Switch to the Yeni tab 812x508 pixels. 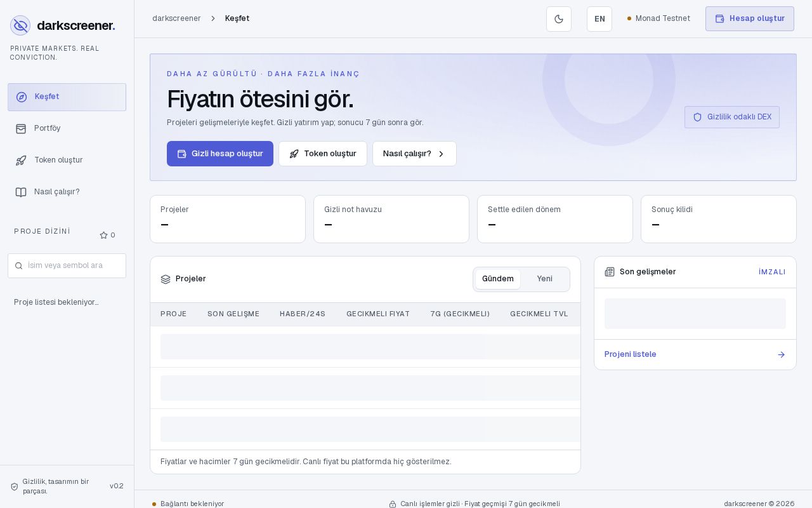(x=544, y=279)
